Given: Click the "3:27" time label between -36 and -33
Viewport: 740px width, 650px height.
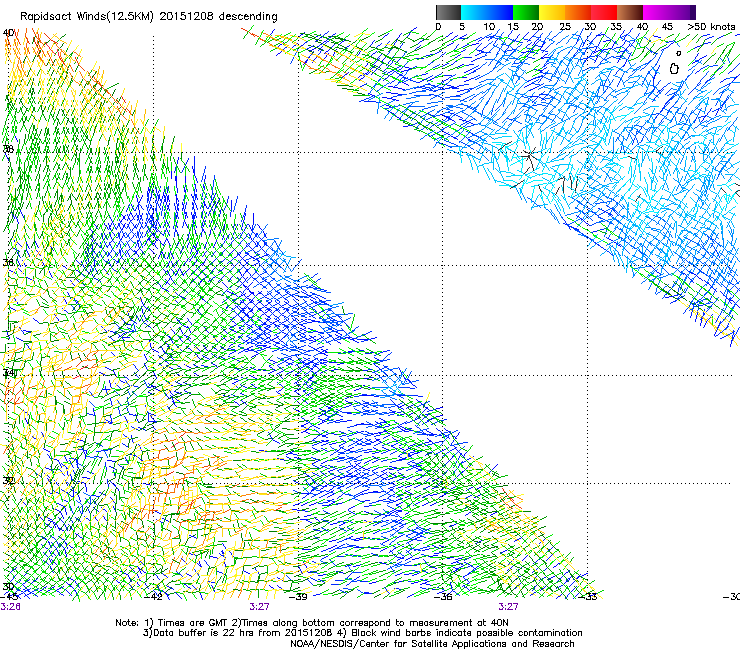Looking at the screenshot, I should 508,607.
